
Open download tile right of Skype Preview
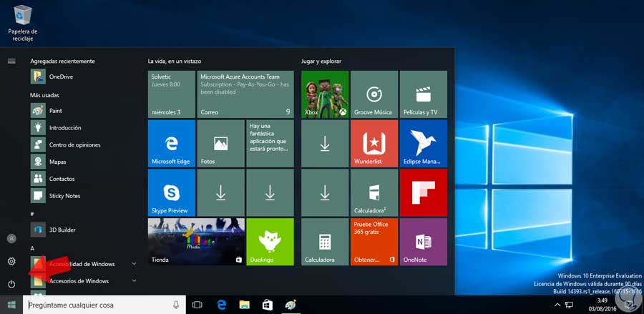[221, 193]
